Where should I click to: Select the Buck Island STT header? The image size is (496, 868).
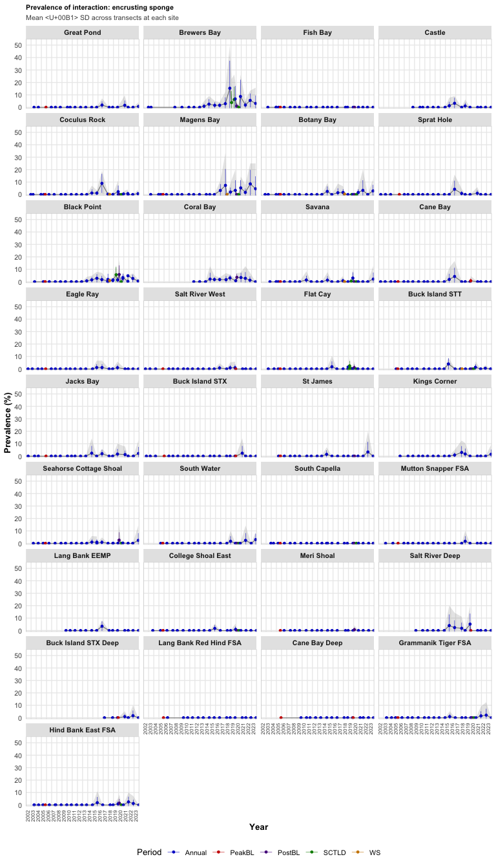(x=435, y=294)
